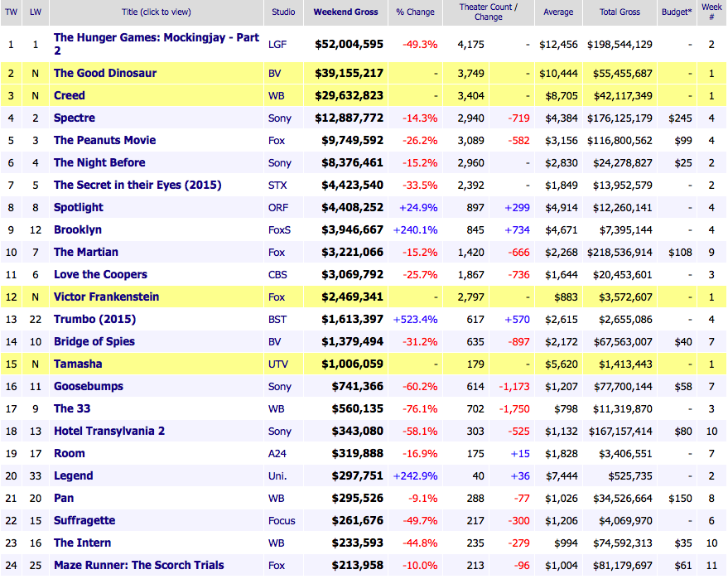
Task: Open the Goosebumps title link
Action: (89, 386)
